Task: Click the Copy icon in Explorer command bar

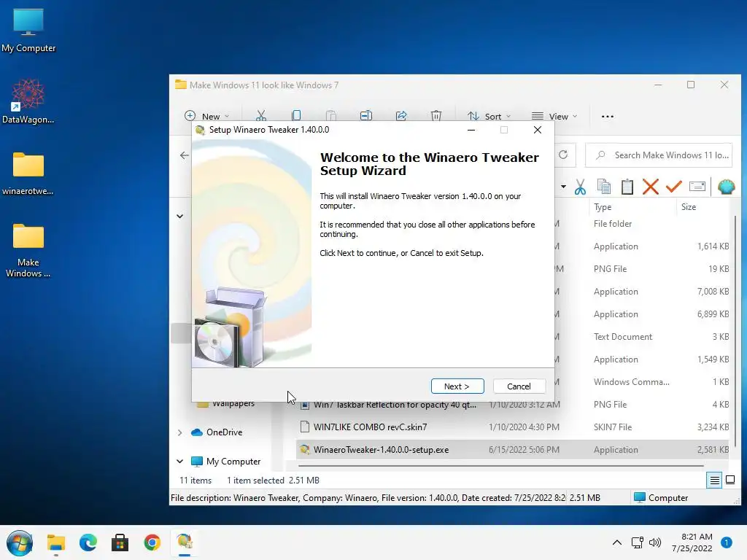Action: tap(296, 116)
